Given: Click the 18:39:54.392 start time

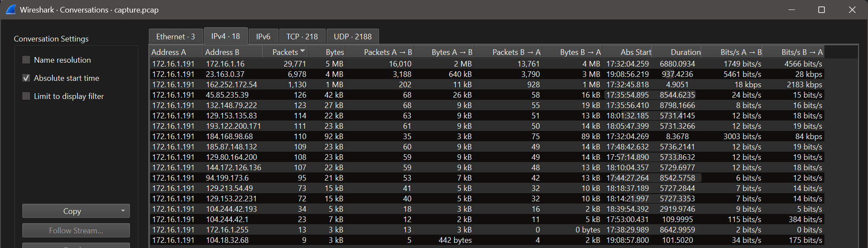Looking at the screenshot, I should point(628,209).
